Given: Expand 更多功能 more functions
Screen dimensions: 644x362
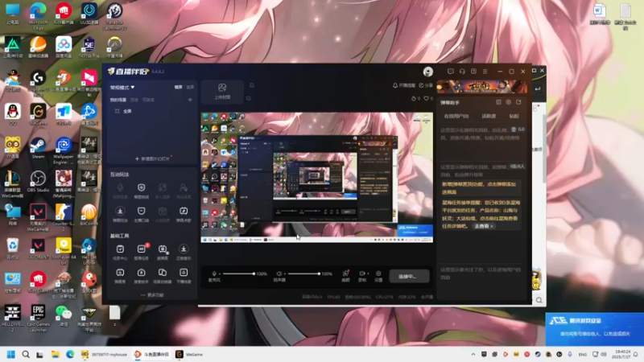Looking at the screenshot, I should pos(152,295).
